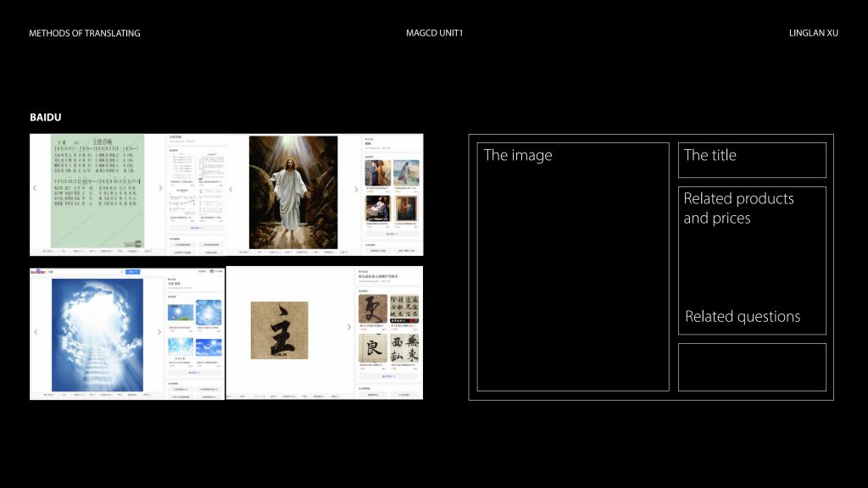Click 'Related products and prices' diagram label
This screenshot has height=488, width=868.
pyautogui.click(x=738, y=208)
